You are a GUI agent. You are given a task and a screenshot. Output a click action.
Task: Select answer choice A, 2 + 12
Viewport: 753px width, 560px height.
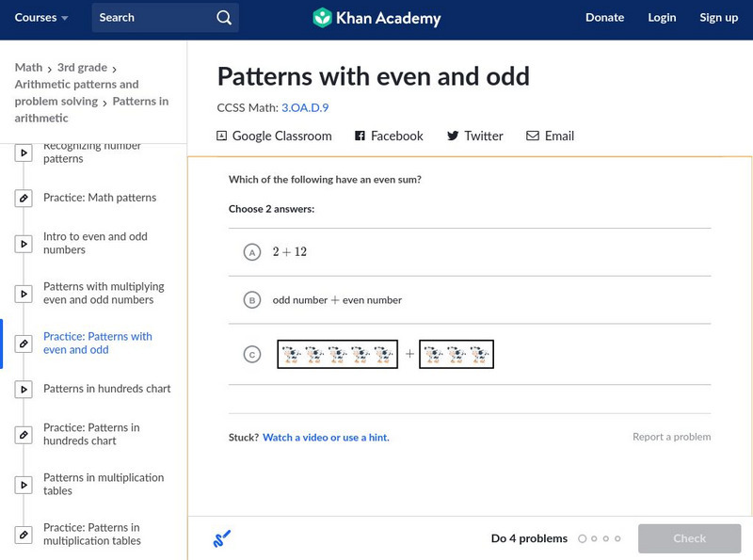[251, 252]
